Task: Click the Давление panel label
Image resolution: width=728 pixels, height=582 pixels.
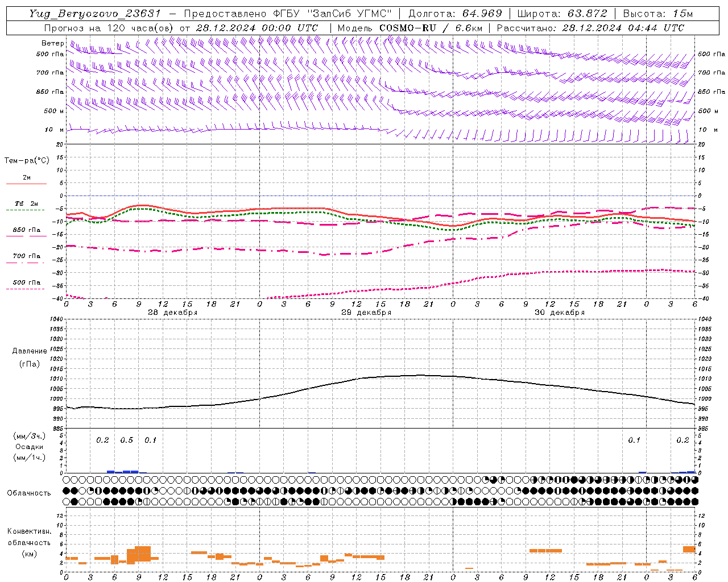Action: click(x=30, y=351)
